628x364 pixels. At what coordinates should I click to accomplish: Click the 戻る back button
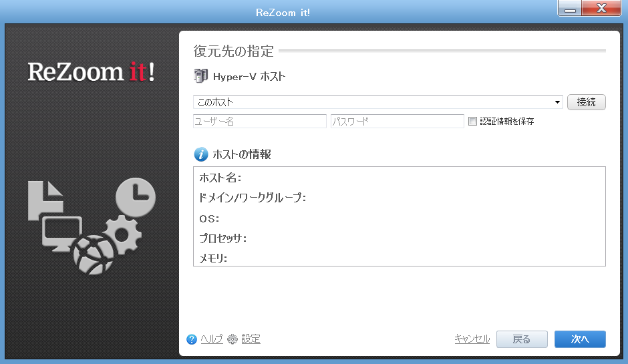tap(522, 339)
